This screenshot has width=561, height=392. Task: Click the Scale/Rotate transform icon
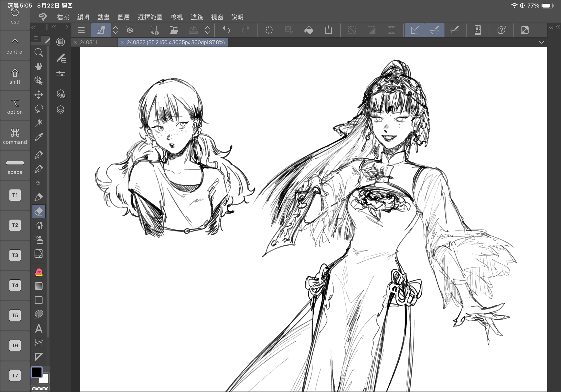pos(328,30)
